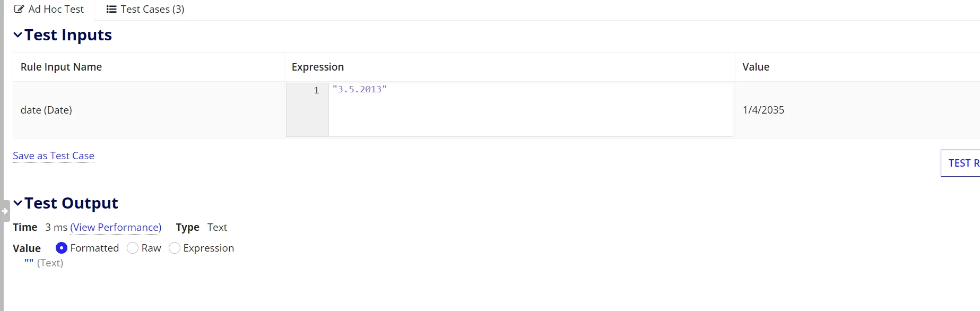Click the Rule Input Name column header
980x311 pixels.
(61, 67)
